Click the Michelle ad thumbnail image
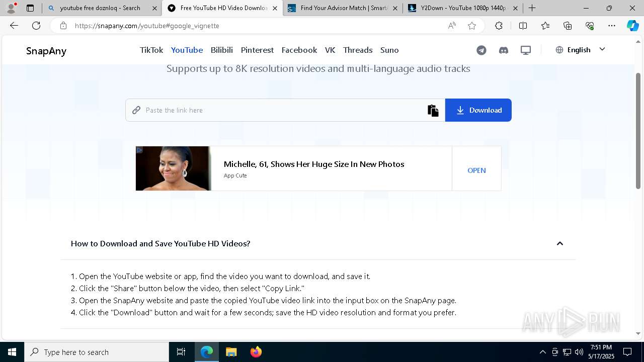Viewport: 644px width, 362px height. tap(174, 168)
